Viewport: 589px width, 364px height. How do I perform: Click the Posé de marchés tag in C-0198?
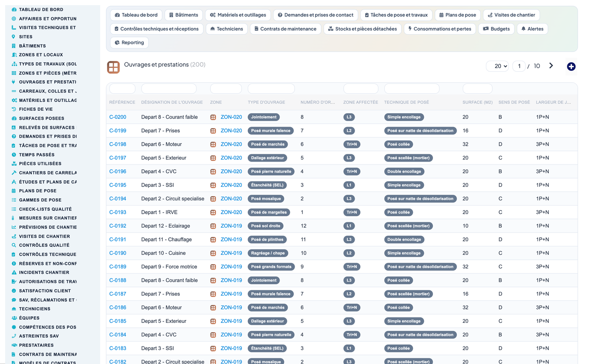(268, 144)
